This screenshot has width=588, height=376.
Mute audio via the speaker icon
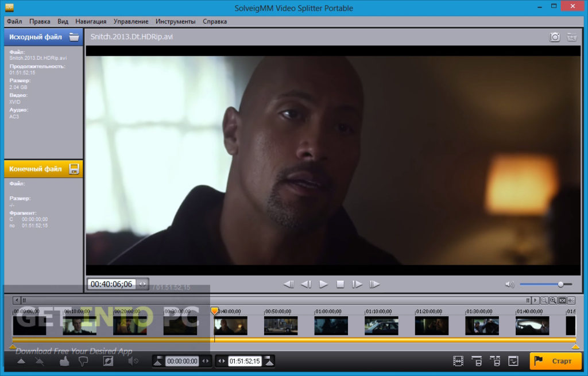point(510,285)
